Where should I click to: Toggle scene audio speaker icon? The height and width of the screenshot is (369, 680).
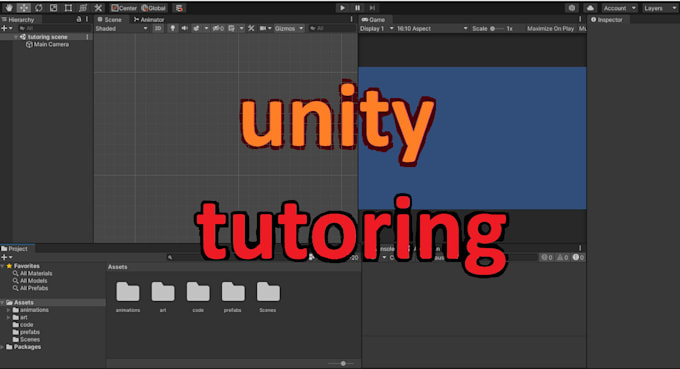pyautogui.click(x=184, y=28)
